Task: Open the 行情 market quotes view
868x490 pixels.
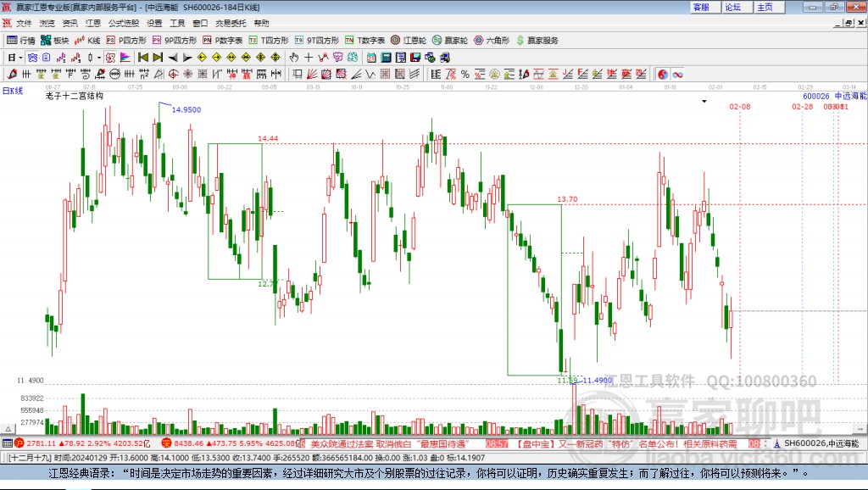Action: point(21,41)
